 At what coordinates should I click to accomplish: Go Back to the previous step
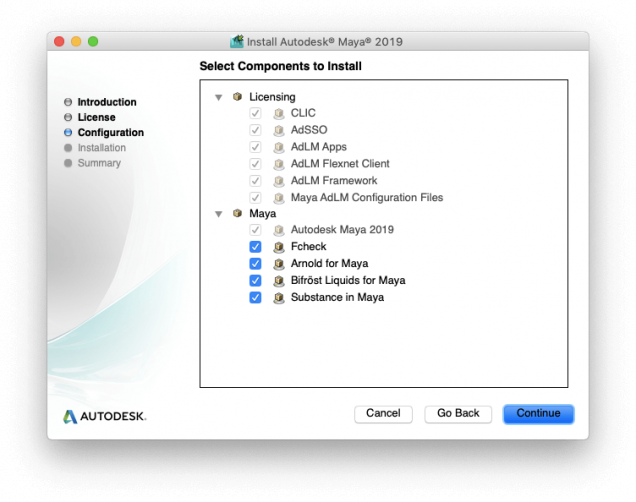(458, 414)
